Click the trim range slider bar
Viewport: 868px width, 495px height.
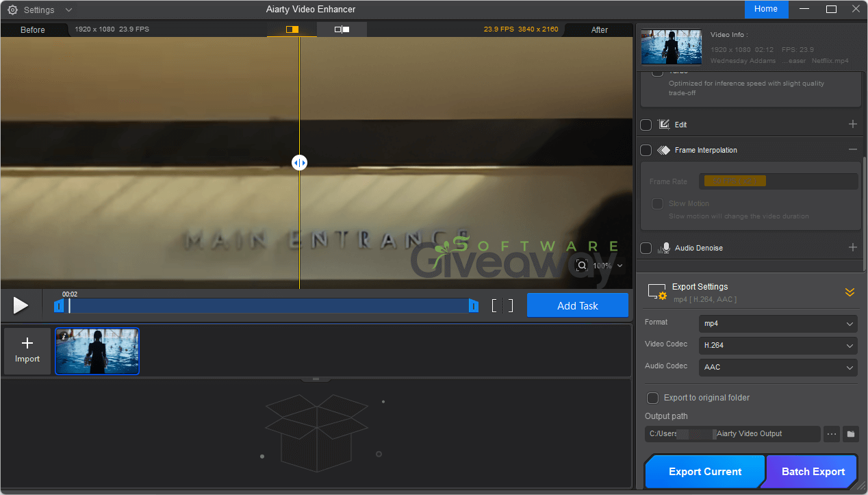[266, 305]
